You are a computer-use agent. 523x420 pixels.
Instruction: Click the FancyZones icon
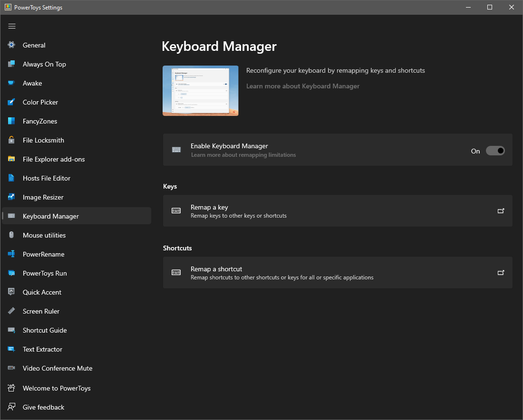11,121
